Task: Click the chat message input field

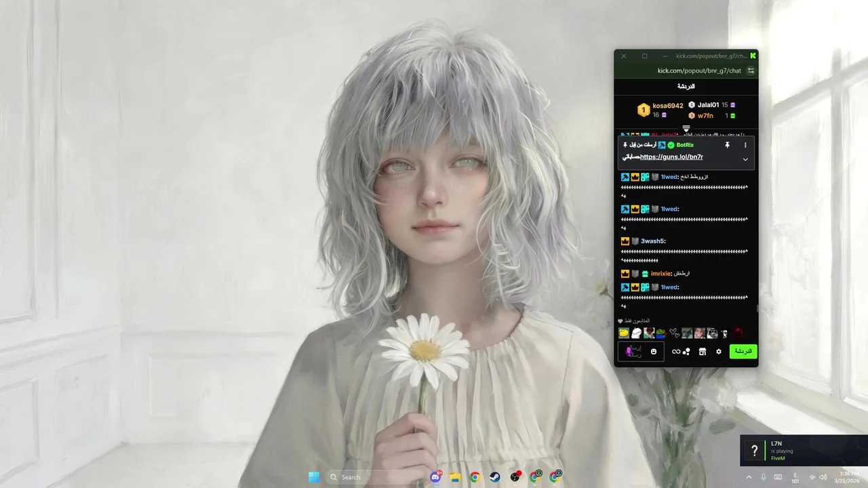Action: click(641, 352)
